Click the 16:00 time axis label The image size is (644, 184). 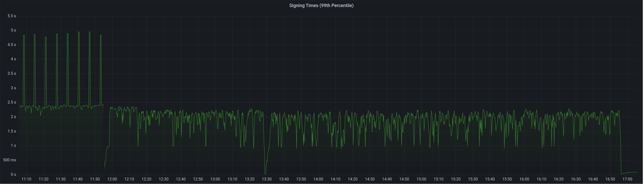524,179
